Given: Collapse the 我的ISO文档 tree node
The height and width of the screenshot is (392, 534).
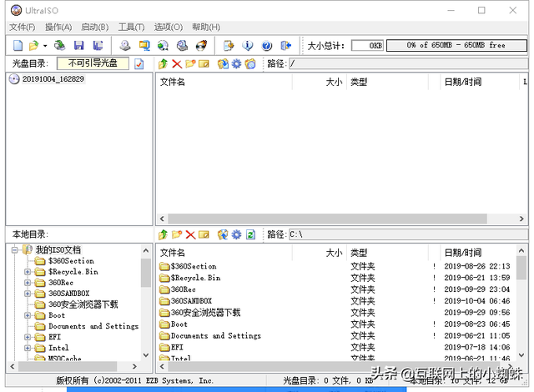Looking at the screenshot, I should pyautogui.click(x=14, y=250).
